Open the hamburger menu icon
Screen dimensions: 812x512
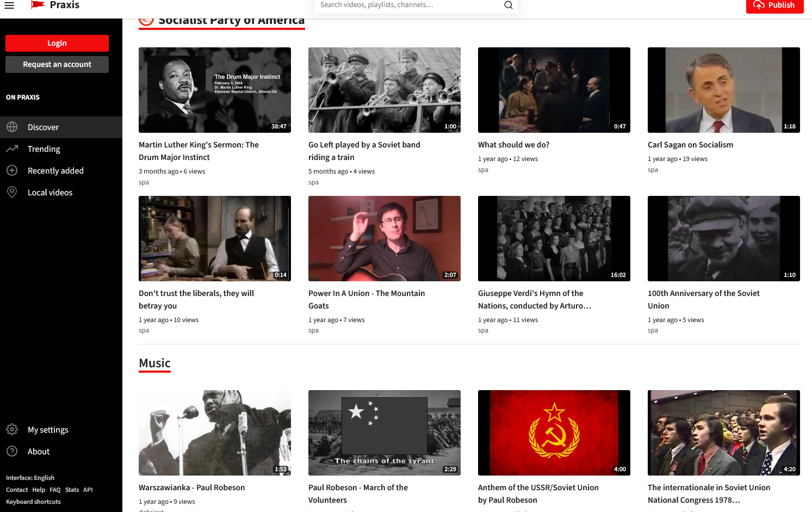coord(9,5)
